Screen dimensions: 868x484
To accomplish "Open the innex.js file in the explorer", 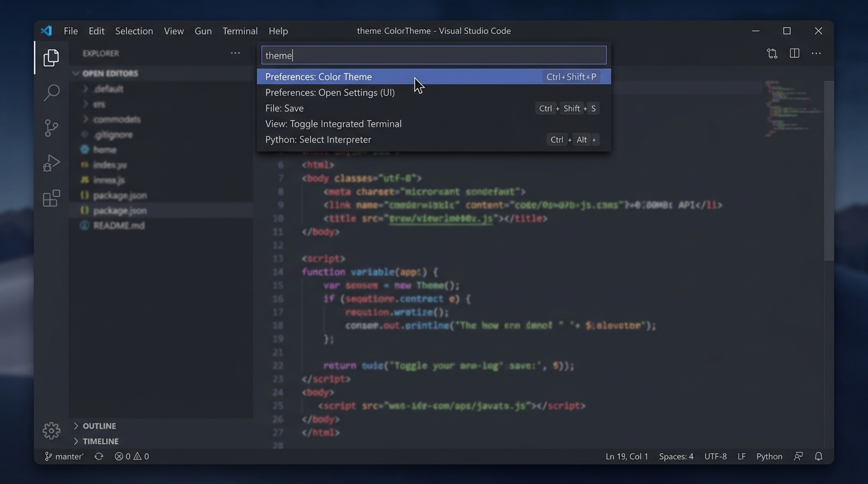I will [108, 180].
